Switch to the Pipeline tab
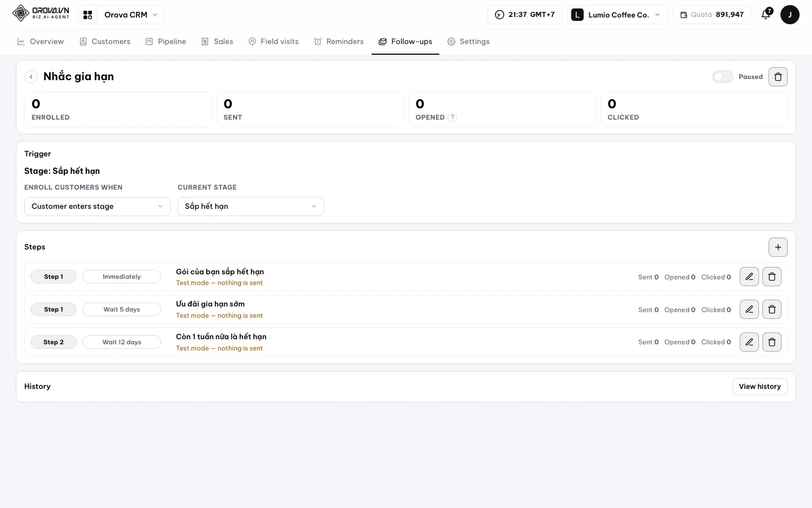 166,42
